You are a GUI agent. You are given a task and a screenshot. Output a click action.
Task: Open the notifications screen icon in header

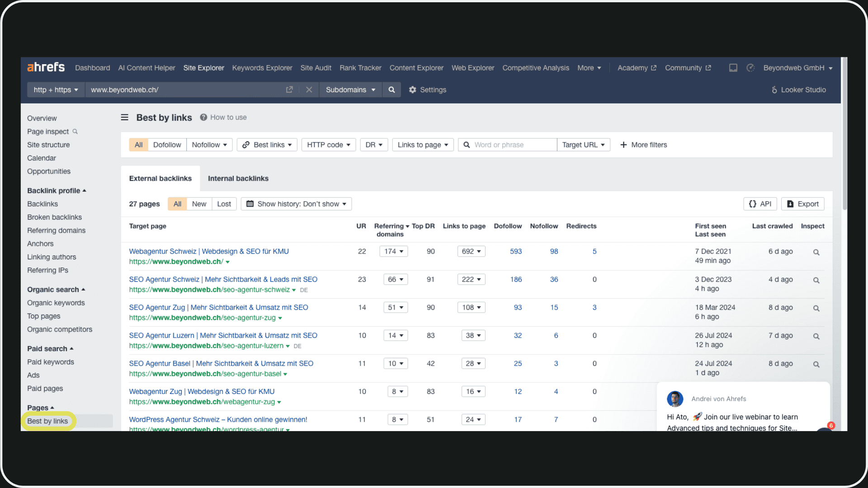(x=733, y=68)
